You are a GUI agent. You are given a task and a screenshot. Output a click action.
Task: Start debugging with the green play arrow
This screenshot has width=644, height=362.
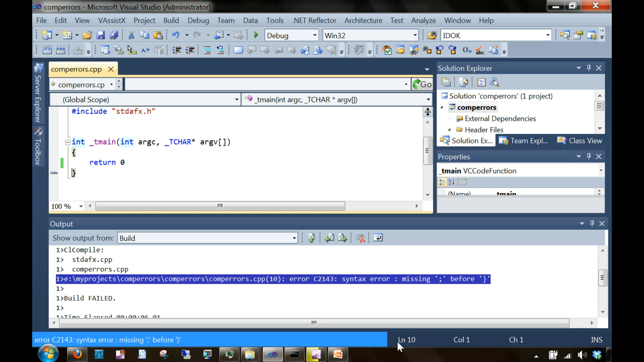[x=256, y=35]
